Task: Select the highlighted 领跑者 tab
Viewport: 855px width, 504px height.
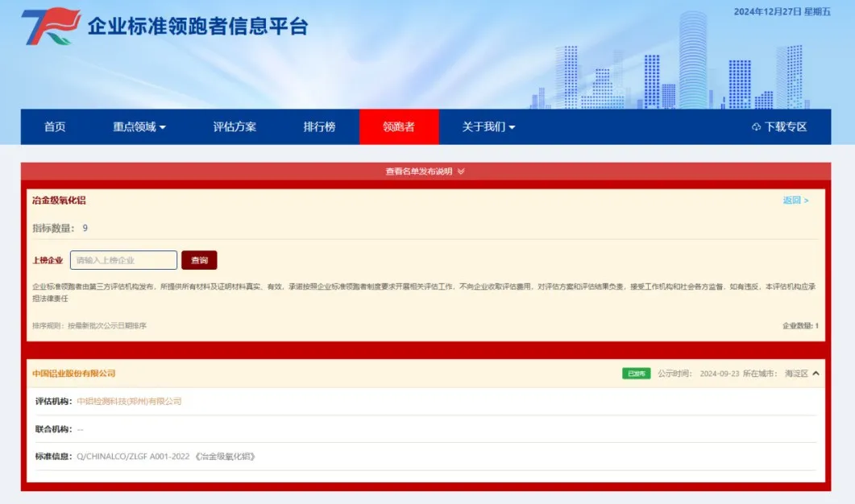Action: (x=401, y=127)
